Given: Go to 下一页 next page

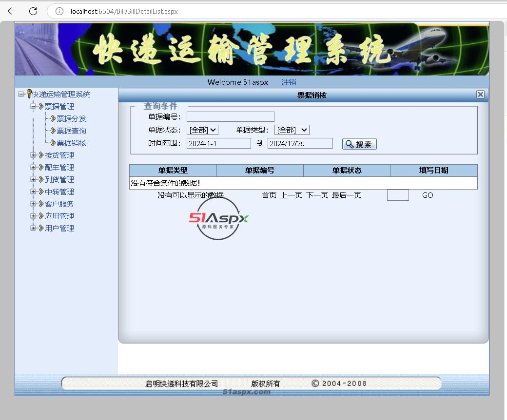Looking at the screenshot, I should pyautogui.click(x=317, y=195).
